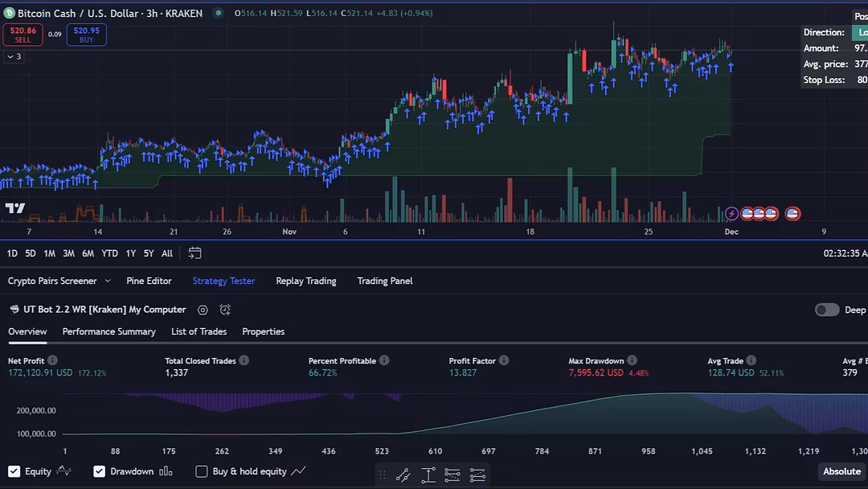
Task: Open the Properties tab
Action: click(x=263, y=331)
